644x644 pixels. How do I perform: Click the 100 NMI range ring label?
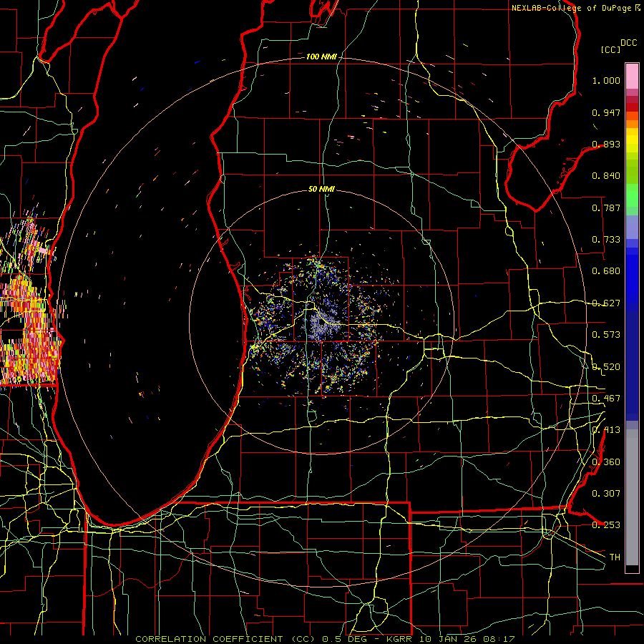(x=321, y=57)
